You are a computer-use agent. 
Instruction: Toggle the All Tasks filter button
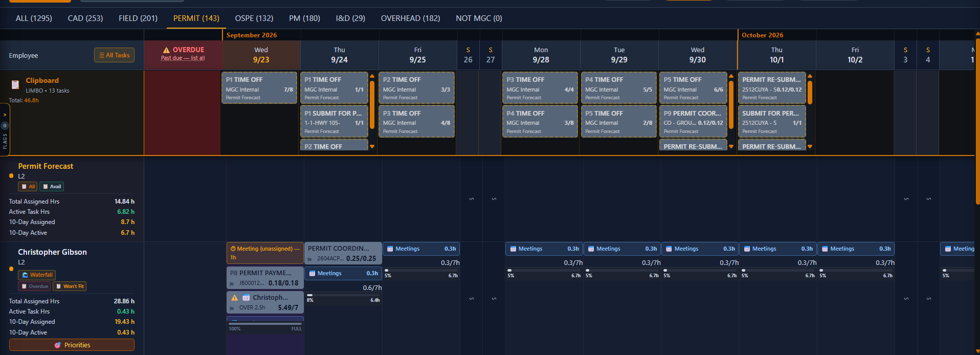114,55
